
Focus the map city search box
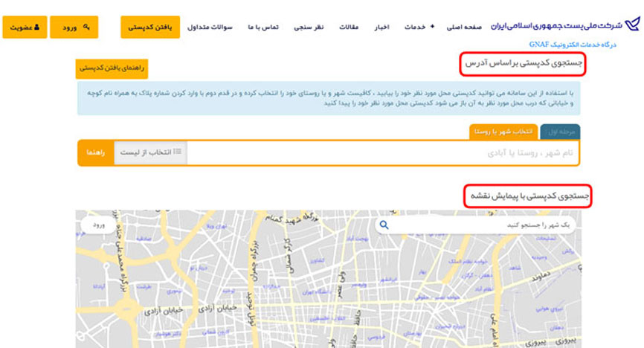(x=476, y=225)
